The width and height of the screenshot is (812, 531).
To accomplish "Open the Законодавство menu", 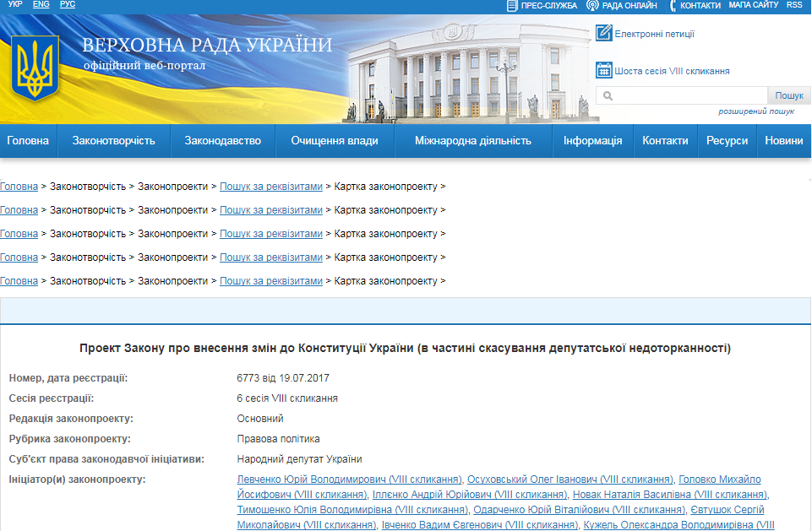I will point(223,141).
